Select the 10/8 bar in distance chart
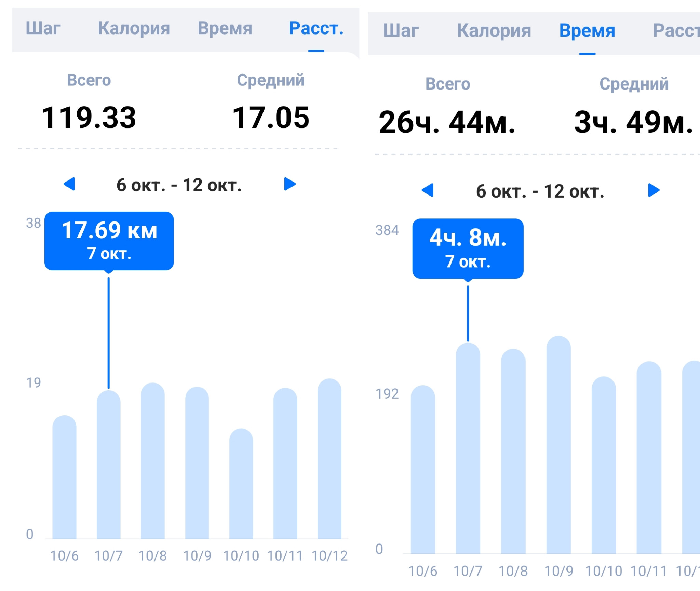Viewport: 700px width, 591px height. (x=153, y=460)
